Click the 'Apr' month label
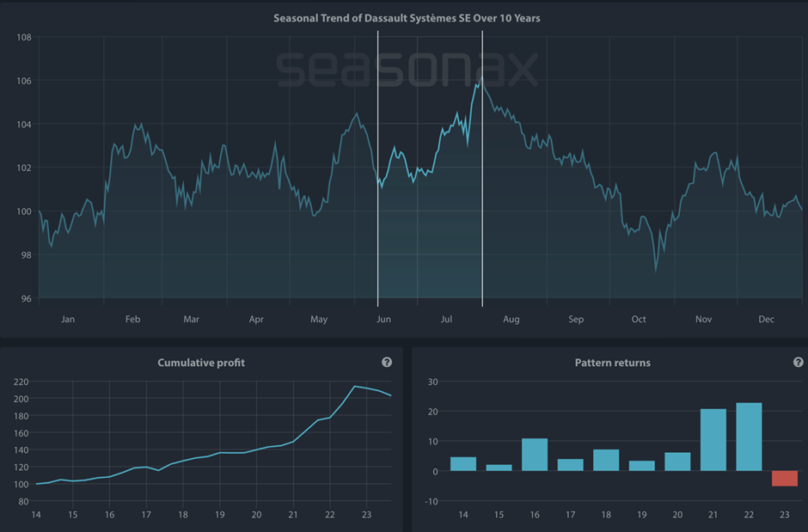 (x=256, y=320)
